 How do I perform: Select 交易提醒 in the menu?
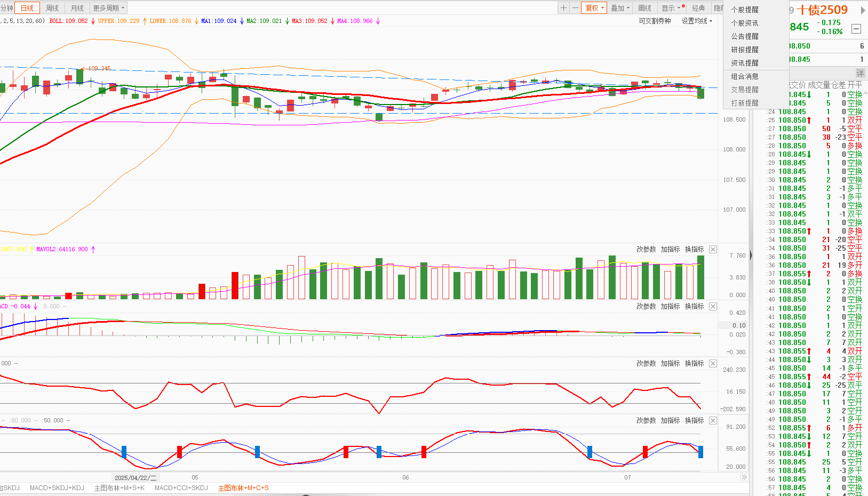click(745, 90)
